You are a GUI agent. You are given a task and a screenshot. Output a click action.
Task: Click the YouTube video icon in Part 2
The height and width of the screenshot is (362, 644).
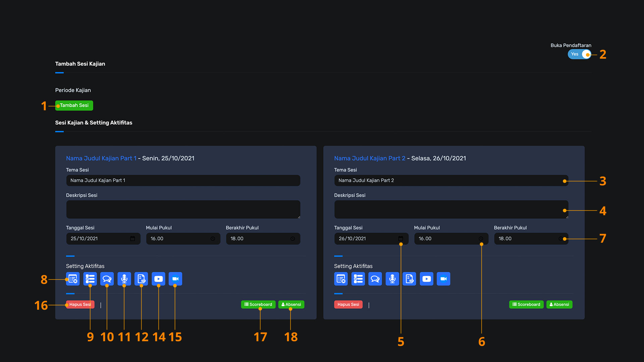point(426,279)
